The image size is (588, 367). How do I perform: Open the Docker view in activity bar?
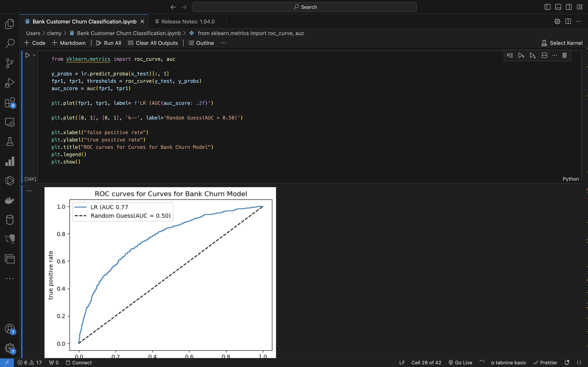(10, 200)
